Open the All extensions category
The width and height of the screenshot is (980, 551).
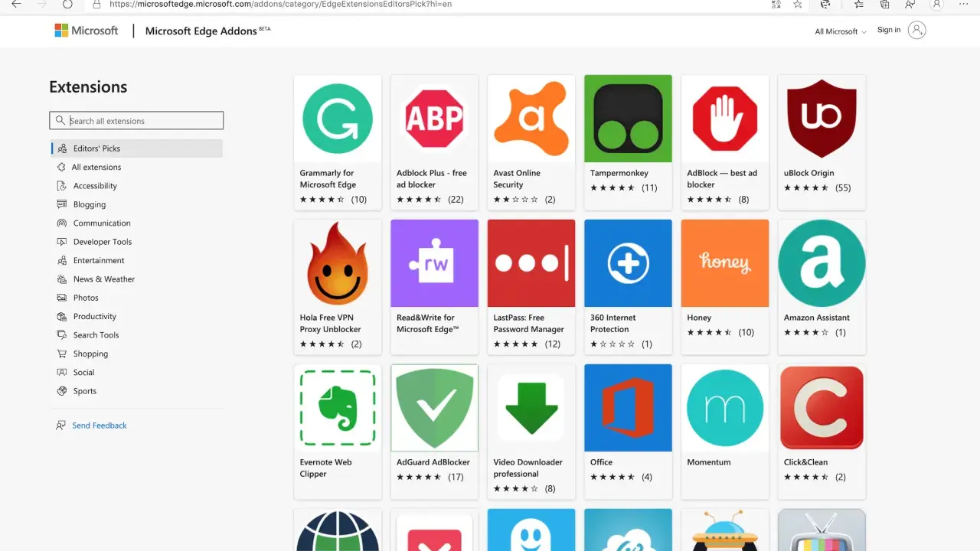(96, 167)
